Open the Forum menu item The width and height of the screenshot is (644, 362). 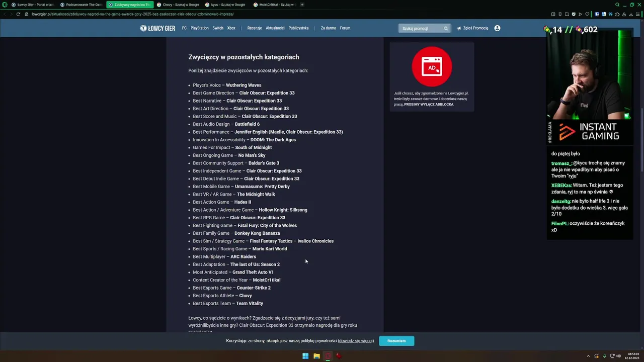(345, 28)
